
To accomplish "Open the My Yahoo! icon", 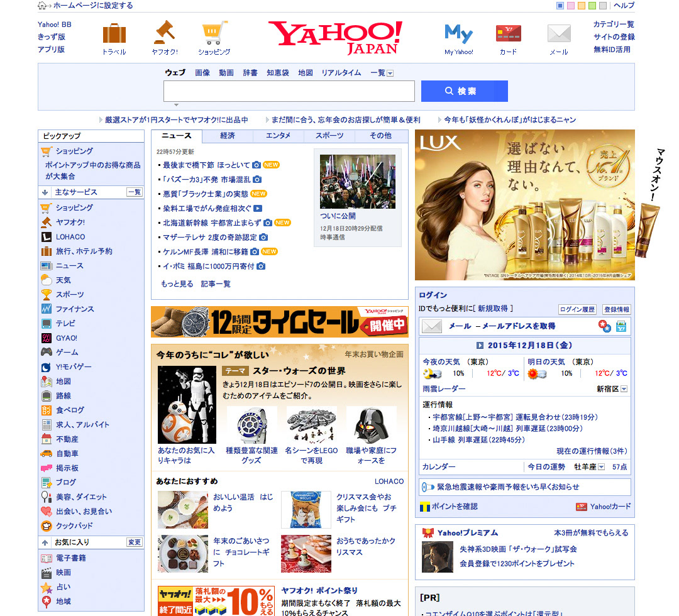I will pyautogui.click(x=458, y=33).
